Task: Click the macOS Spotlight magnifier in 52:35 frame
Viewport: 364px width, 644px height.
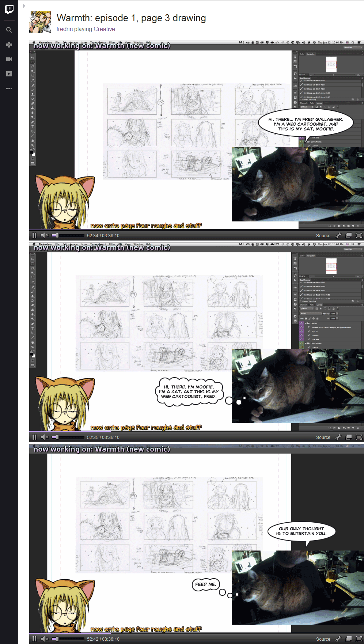Action: [353, 244]
